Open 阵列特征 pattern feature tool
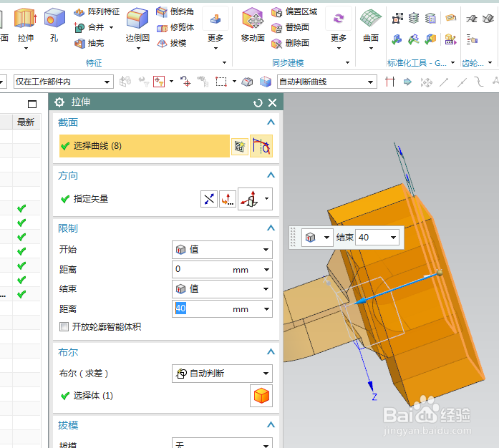Image resolution: width=499 pixels, height=448 pixels. (97, 11)
